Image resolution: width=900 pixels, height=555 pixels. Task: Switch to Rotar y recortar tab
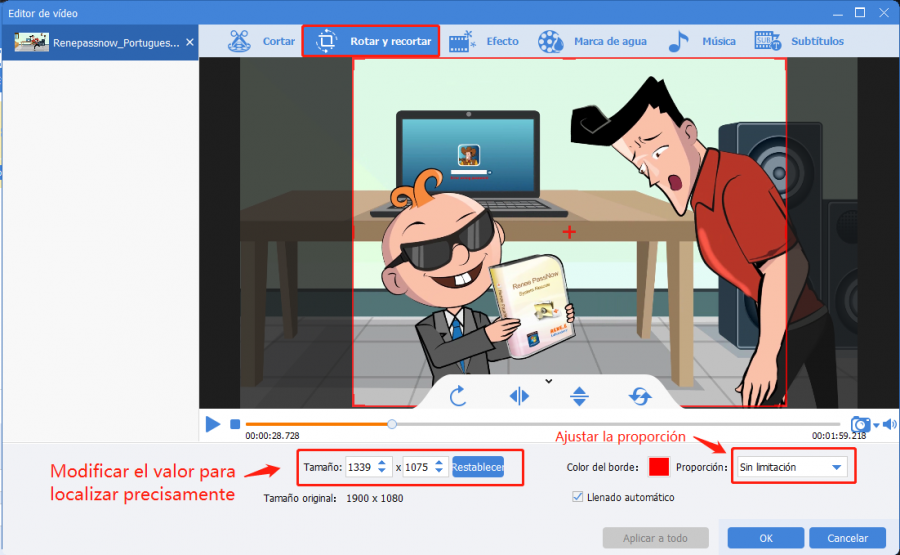371,41
